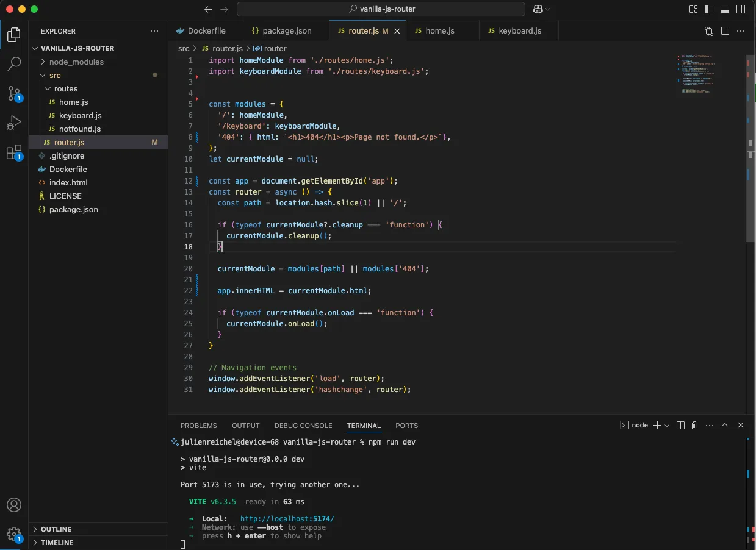The image size is (756, 550).
Task: Toggle the secondary sidebar visibility
Action: coord(741,9)
